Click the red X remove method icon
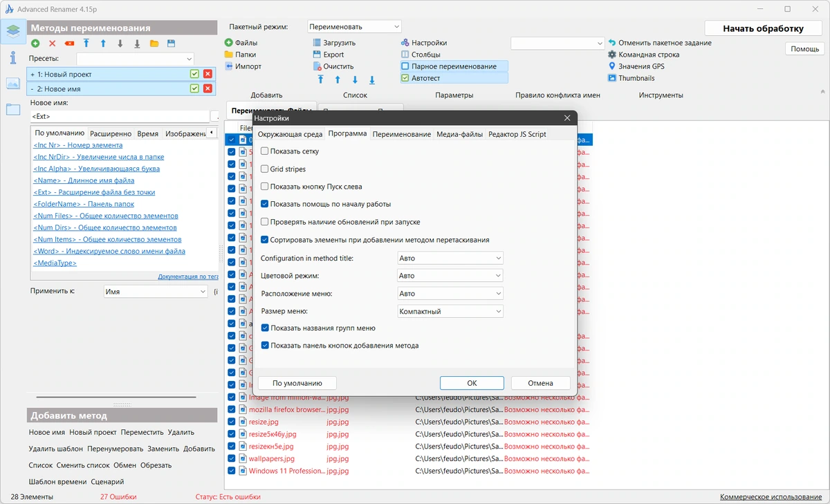 pos(52,44)
